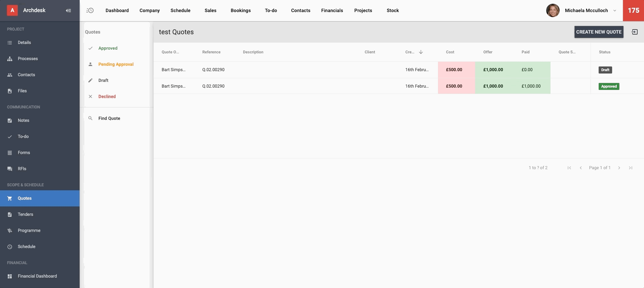
Task: Click the Create New Quote button
Action: 599,32
